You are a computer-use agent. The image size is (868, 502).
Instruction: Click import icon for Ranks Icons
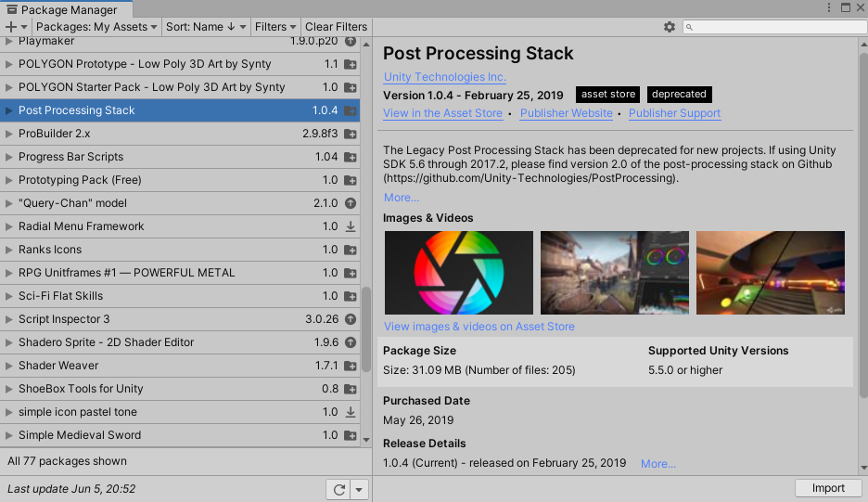351,250
